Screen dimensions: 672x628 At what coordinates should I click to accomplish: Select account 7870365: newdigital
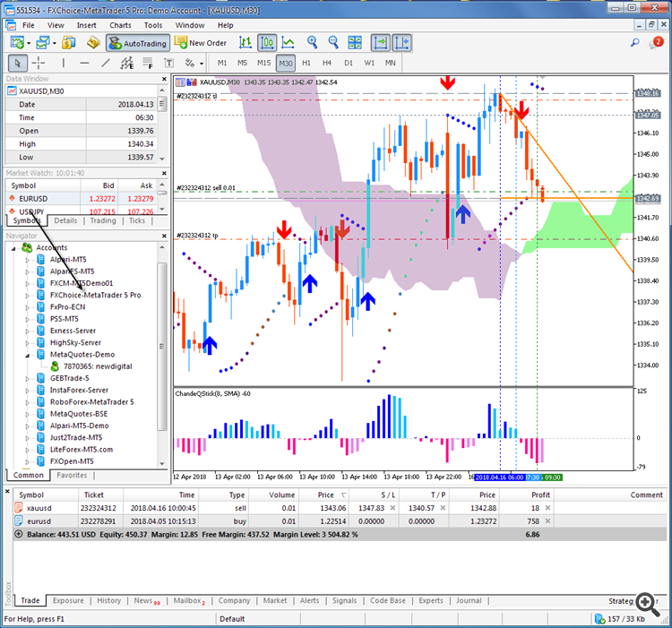(98, 366)
